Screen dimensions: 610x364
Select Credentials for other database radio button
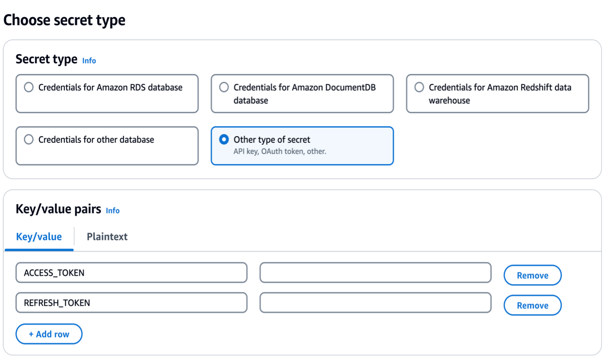29,140
